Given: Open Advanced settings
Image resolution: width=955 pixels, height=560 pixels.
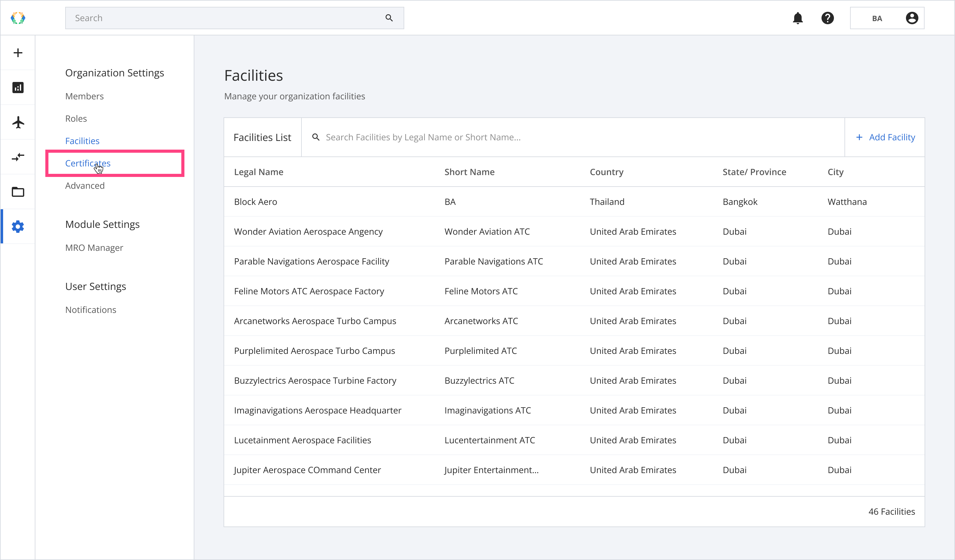Looking at the screenshot, I should tap(85, 186).
